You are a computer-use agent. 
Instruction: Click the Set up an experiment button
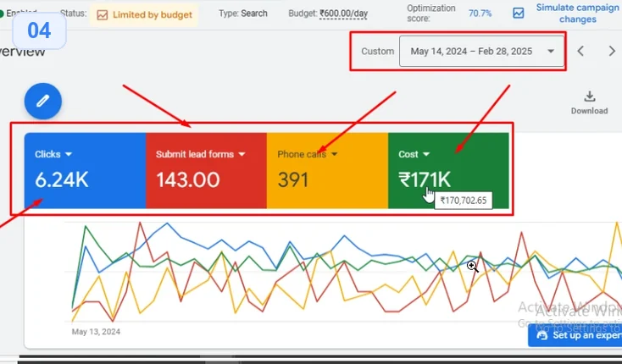point(575,335)
